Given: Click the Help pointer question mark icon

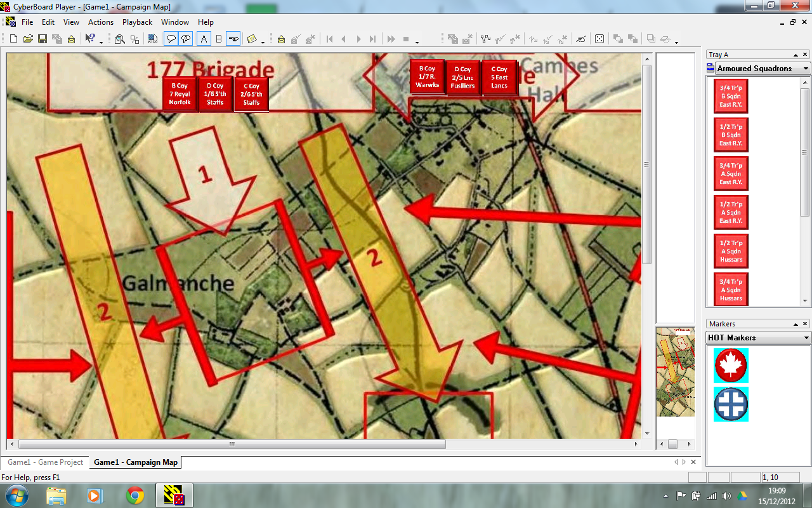Looking at the screenshot, I should point(90,39).
